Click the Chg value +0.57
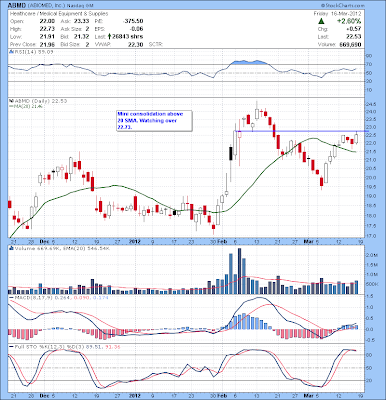Image resolution: width=386 pixels, height=400 pixels. [x=354, y=29]
